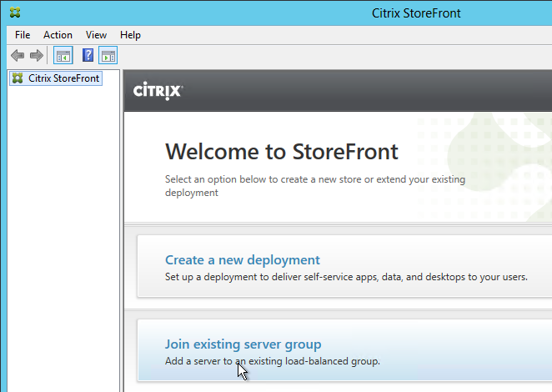Click the Citrix StoreFront window title text
Screen dimensions: 552x392
416,13
